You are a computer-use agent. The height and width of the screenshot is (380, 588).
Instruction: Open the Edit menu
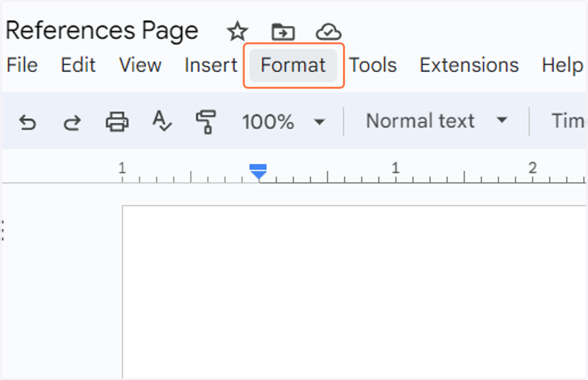click(x=78, y=65)
